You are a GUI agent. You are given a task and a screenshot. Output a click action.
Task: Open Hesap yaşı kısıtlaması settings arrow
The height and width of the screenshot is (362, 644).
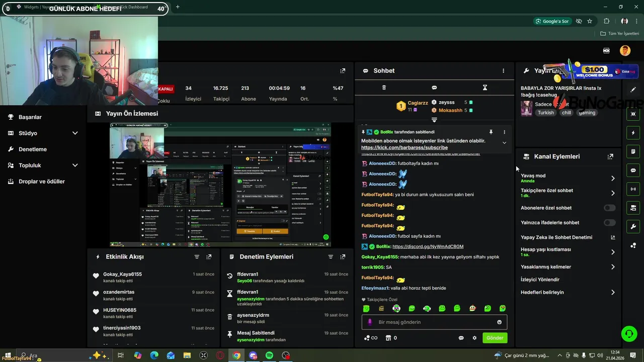(613, 252)
